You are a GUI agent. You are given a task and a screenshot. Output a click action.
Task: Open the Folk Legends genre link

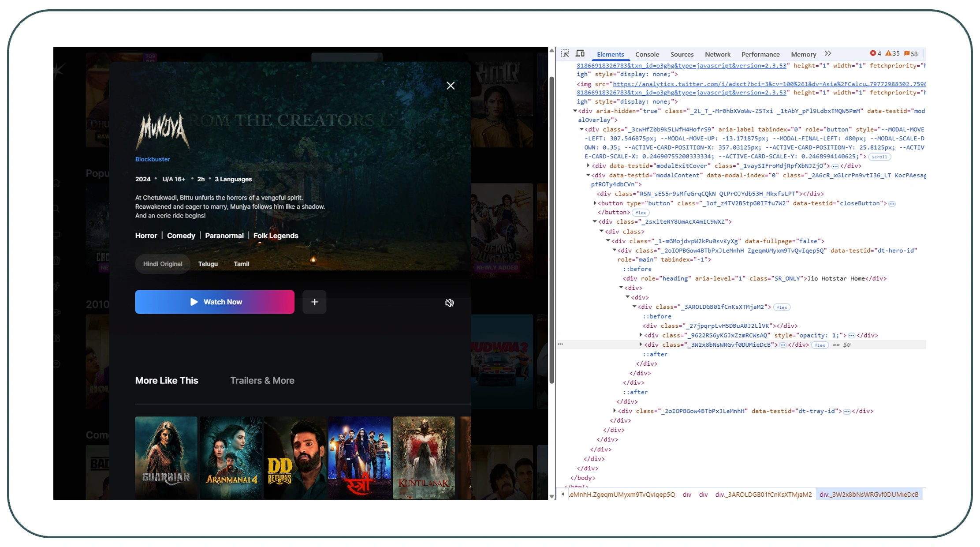(x=276, y=236)
